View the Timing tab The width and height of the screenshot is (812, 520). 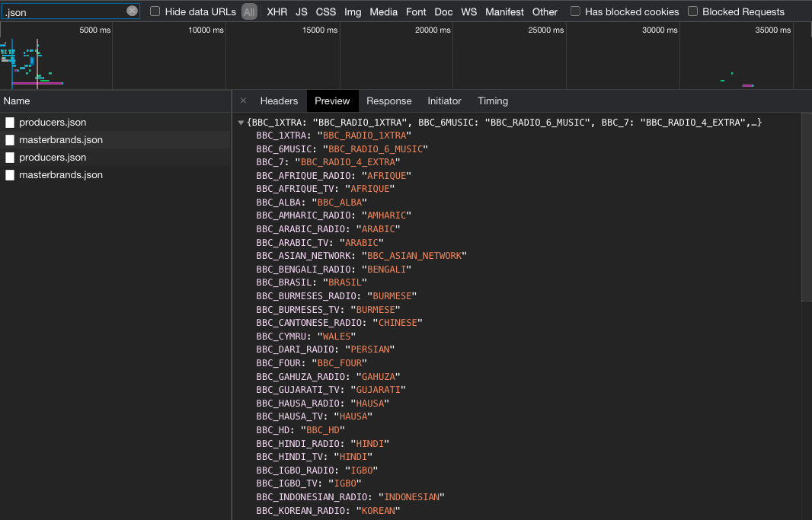click(493, 101)
